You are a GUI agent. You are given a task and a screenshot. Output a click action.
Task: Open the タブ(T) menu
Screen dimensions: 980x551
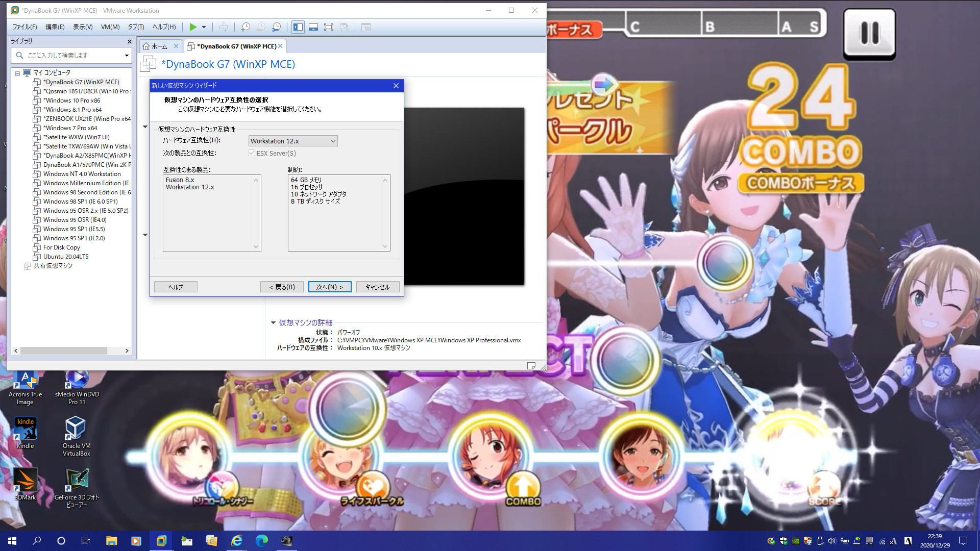(x=136, y=27)
